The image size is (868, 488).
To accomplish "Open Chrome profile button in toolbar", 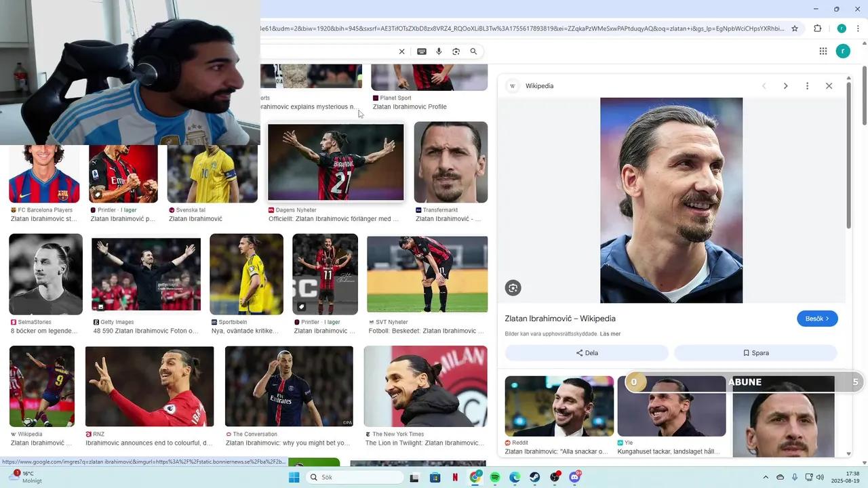I will 842,28.
